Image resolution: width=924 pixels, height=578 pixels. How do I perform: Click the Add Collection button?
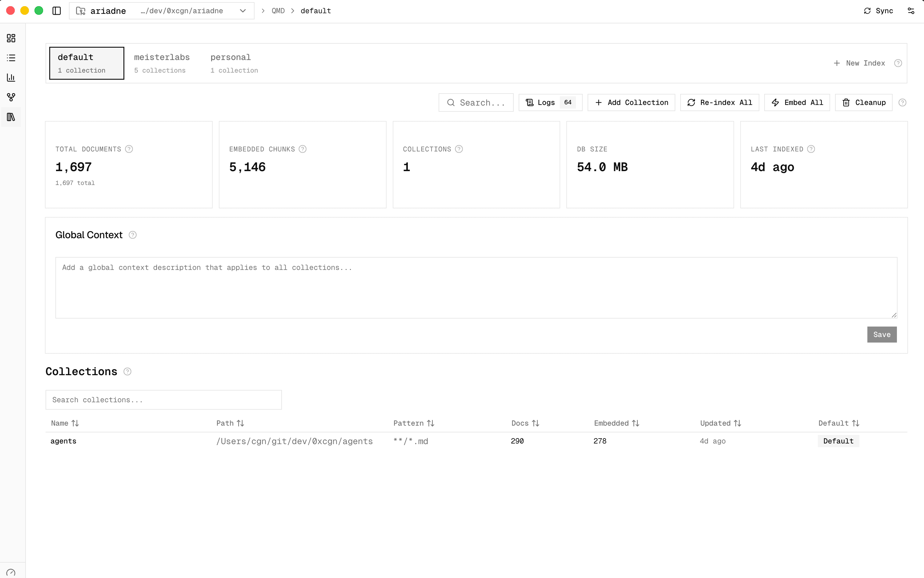coord(630,102)
